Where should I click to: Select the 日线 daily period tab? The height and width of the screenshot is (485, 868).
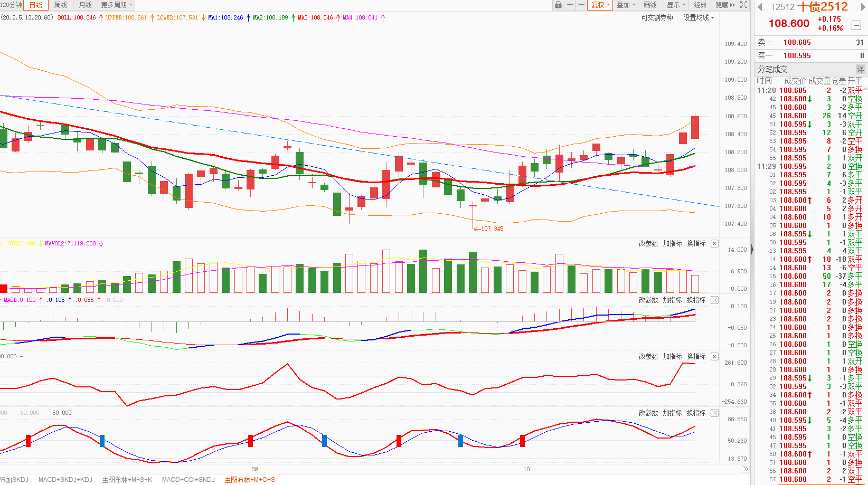click(x=36, y=5)
